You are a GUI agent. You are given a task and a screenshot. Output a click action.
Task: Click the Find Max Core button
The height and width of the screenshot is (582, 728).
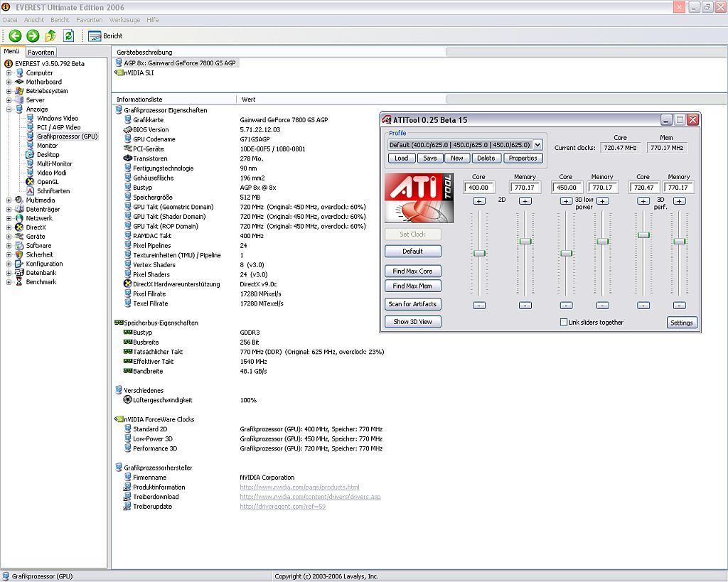(x=412, y=271)
